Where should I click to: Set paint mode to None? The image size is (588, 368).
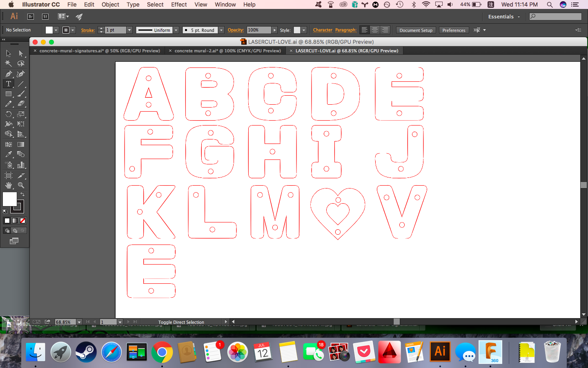[x=23, y=221]
